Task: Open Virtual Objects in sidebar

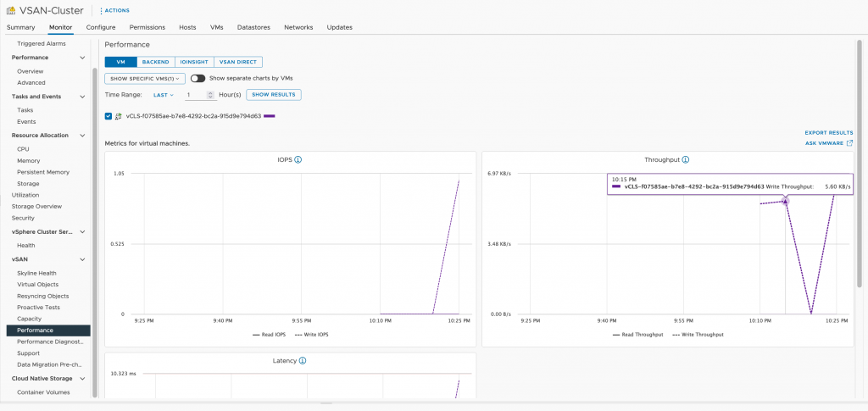Action: (37, 285)
